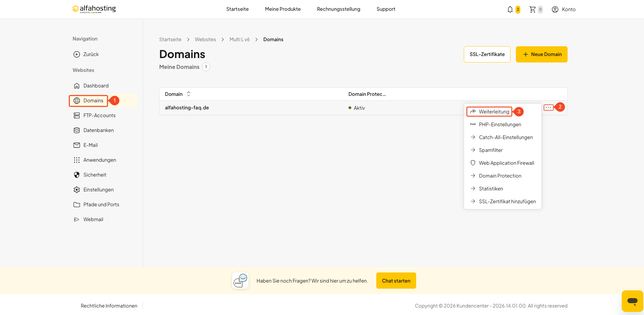Click the Dashboard house icon
This screenshot has width=644, height=315.
tap(77, 86)
